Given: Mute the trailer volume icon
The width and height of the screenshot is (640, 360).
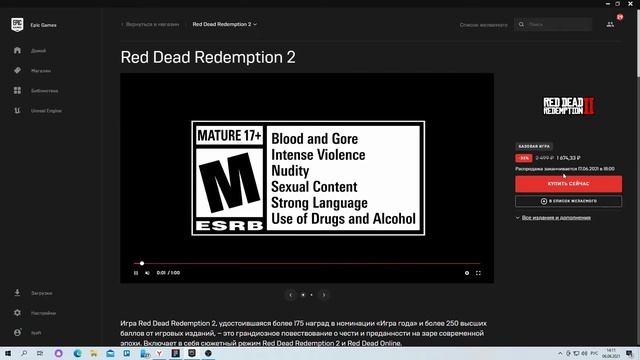Looking at the screenshot, I should (147, 273).
